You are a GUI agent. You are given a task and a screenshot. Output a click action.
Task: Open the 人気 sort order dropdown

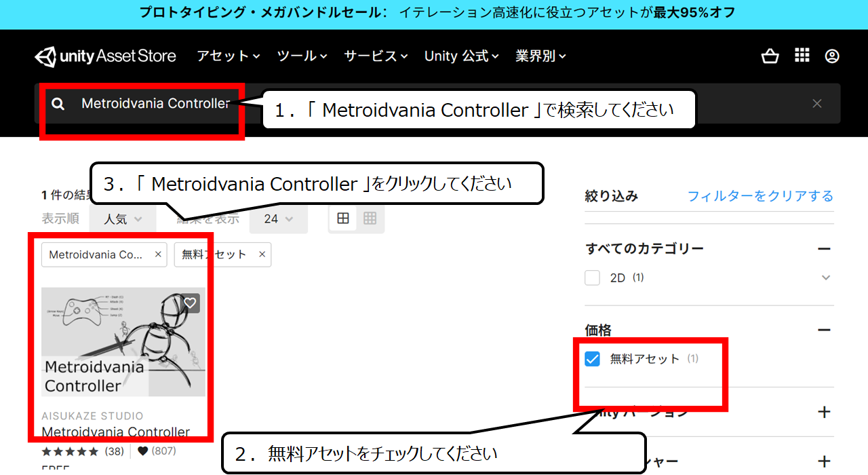tap(124, 219)
